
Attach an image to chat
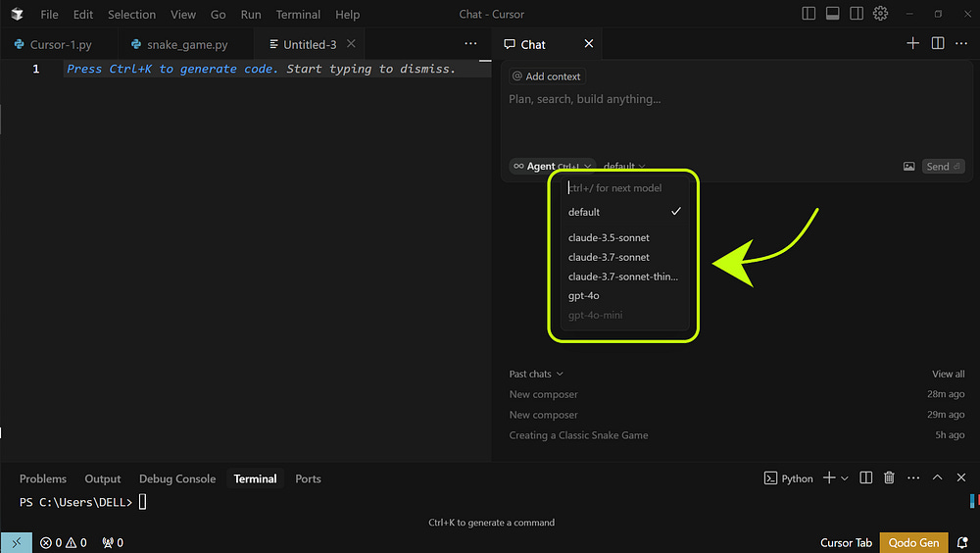tap(908, 167)
